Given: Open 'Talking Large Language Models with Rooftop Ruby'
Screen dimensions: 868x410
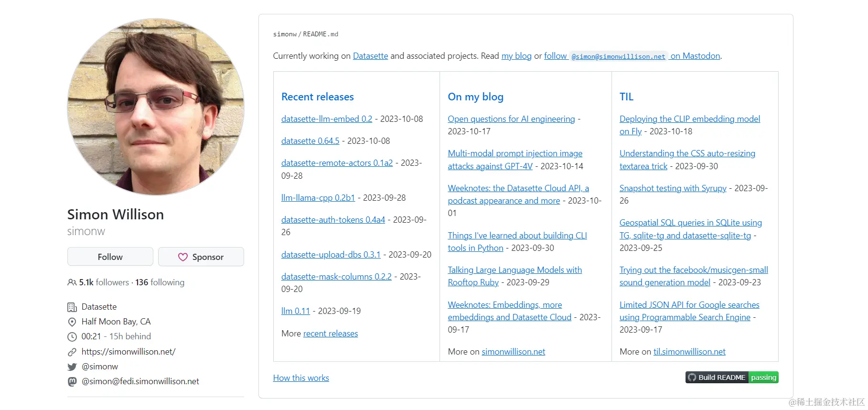Looking at the screenshot, I should point(515,276).
